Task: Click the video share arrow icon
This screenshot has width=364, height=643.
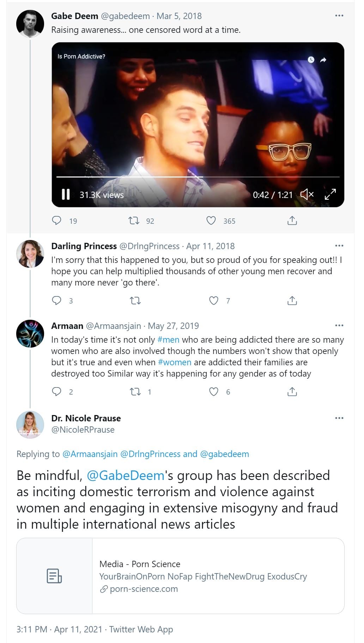Action: click(323, 60)
